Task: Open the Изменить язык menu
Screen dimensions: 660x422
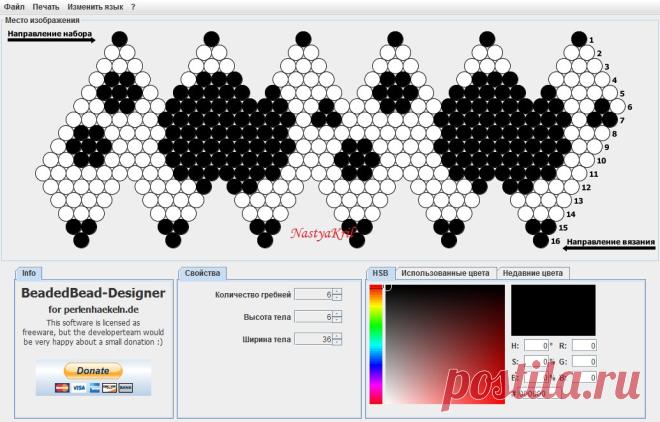Action: [96, 7]
